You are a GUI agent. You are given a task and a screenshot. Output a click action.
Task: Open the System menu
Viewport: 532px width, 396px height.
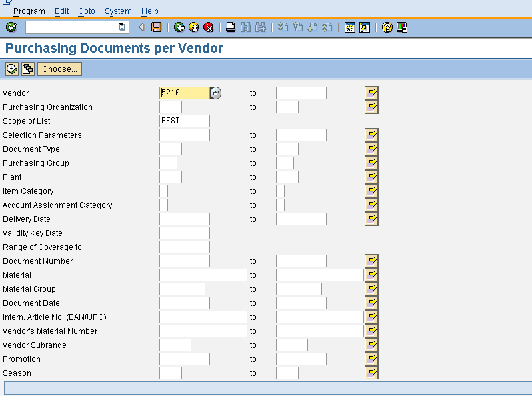pyautogui.click(x=118, y=11)
